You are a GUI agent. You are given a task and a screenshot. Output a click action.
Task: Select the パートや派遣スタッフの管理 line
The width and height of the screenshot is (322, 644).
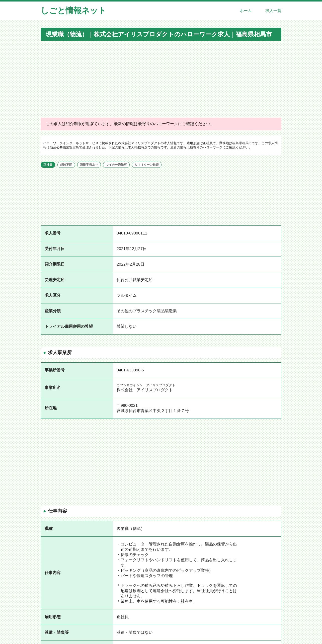click(145, 576)
